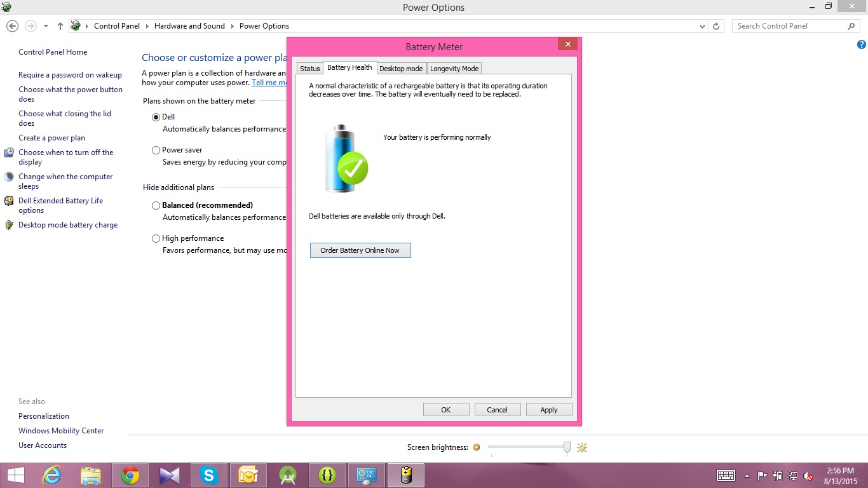Adjust the Screen brightness slider

pyautogui.click(x=567, y=447)
